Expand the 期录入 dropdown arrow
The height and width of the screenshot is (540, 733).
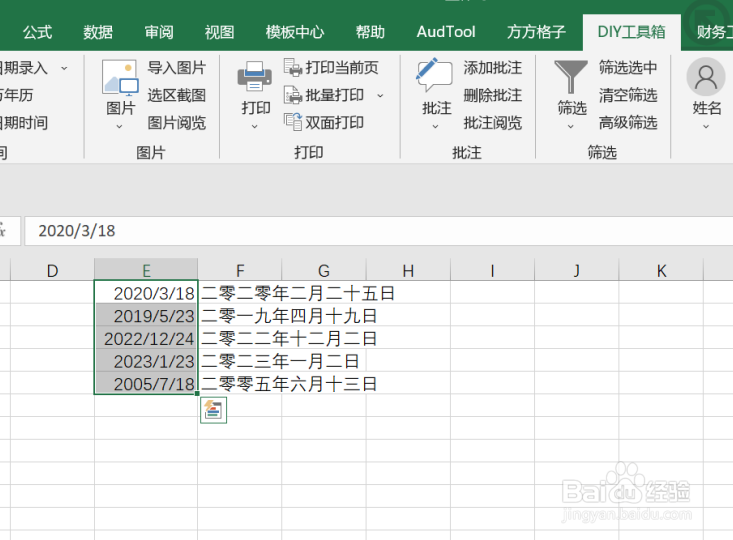(64, 68)
